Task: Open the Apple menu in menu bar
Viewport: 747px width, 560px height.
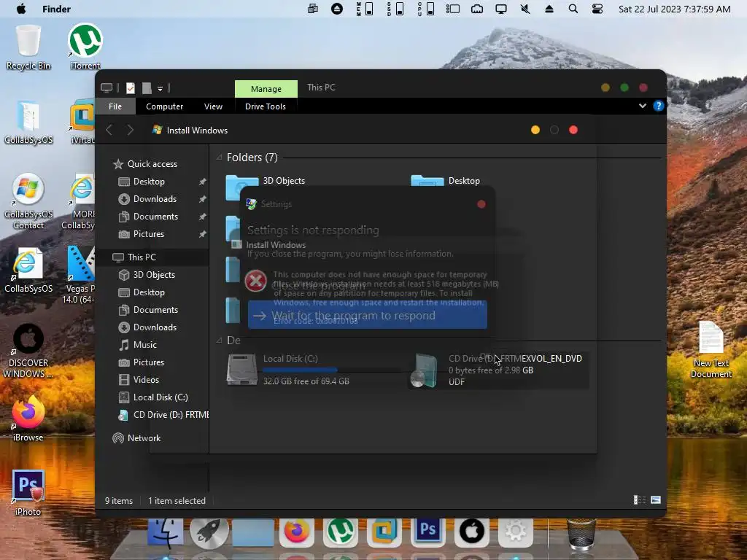Action: [x=21, y=9]
